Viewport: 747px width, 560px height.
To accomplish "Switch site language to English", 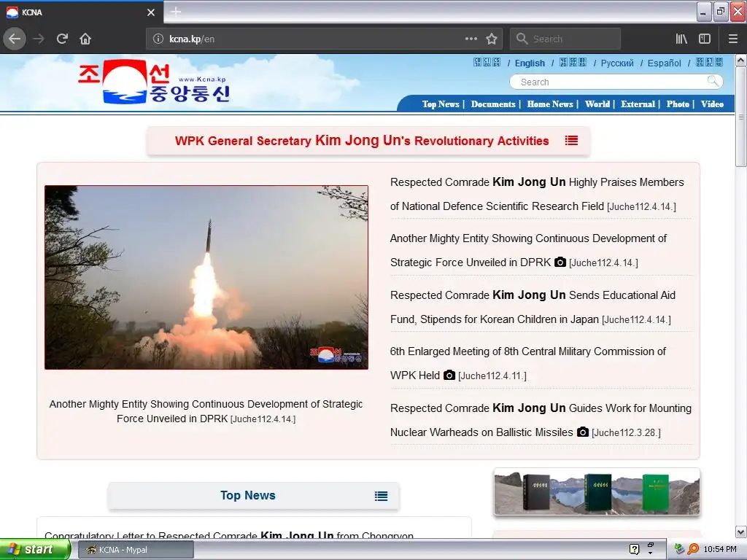I will point(530,63).
